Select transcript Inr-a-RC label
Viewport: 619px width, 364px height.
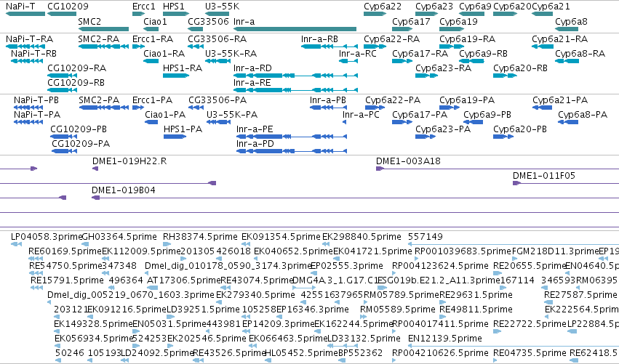click(x=358, y=53)
